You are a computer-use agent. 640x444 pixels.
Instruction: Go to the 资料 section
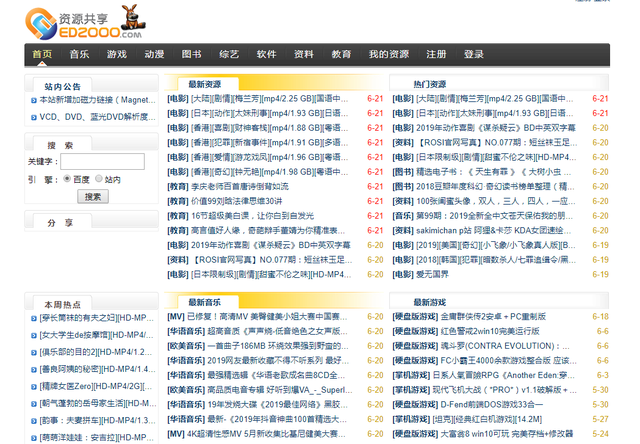[x=304, y=54]
